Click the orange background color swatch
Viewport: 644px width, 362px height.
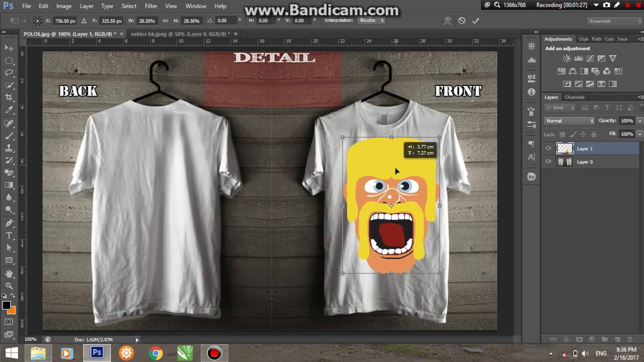click(x=12, y=311)
